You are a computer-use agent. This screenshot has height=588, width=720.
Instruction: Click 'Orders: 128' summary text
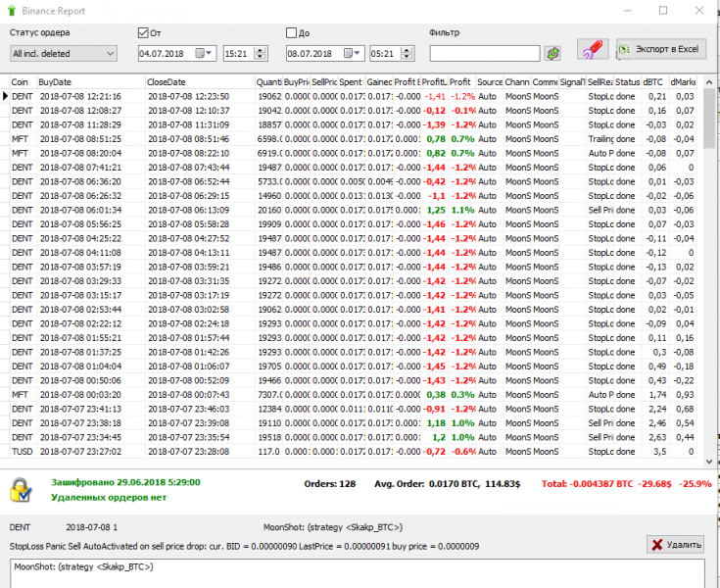pos(330,484)
